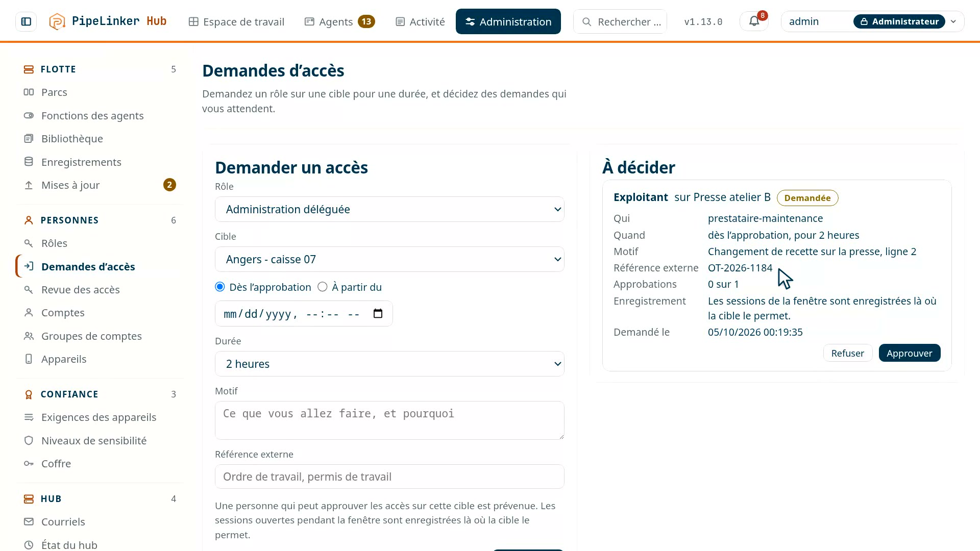
Task: Click the Rôles key icon
Action: 29,243
